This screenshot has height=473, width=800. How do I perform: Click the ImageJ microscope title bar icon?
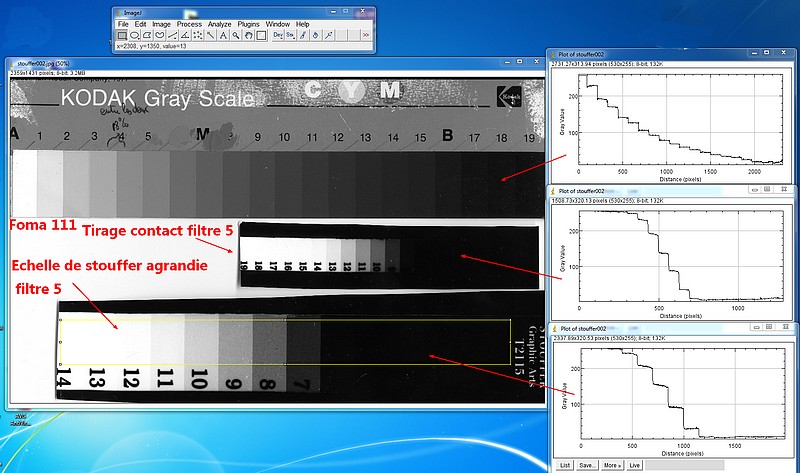click(119, 13)
